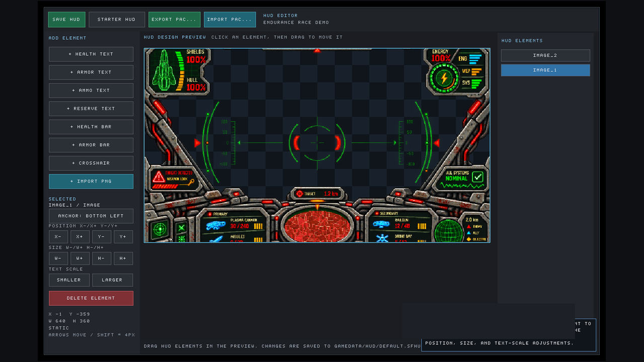Click the 'TEXT SCALE' label
This screenshot has height=362, width=644.
(x=66, y=269)
